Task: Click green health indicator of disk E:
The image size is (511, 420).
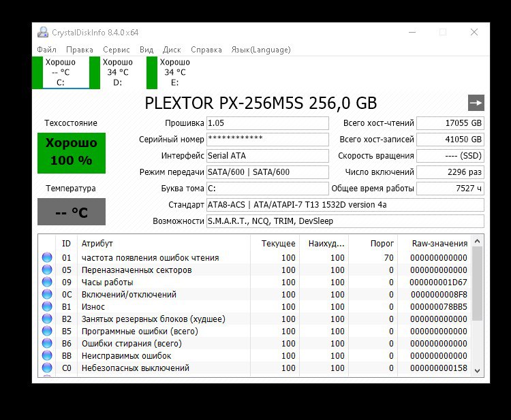Action: tap(152, 73)
